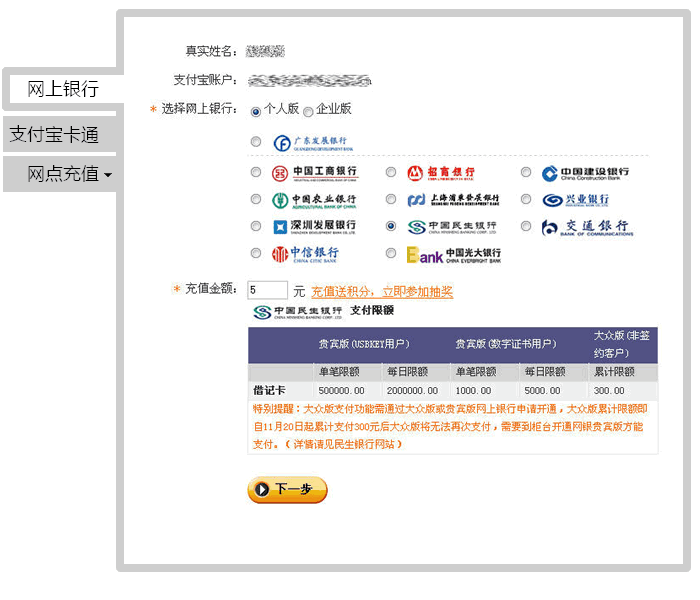Screen dimensions: 700x600
Task: Choose 中国工商银行 radio button
Action: coord(256,172)
